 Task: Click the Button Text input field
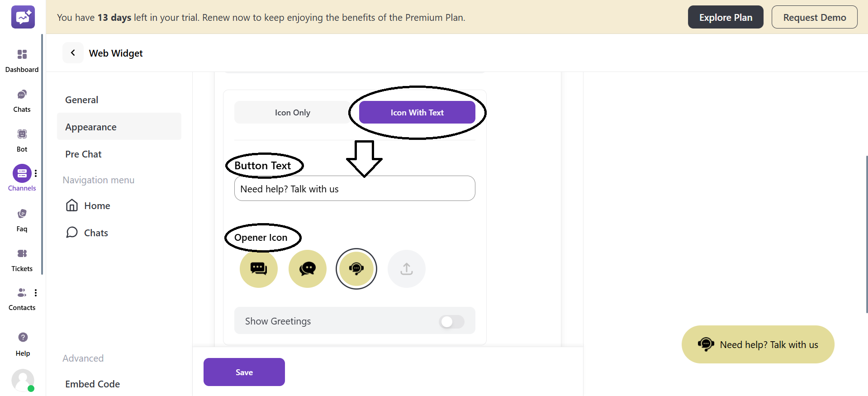[x=355, y=189]
